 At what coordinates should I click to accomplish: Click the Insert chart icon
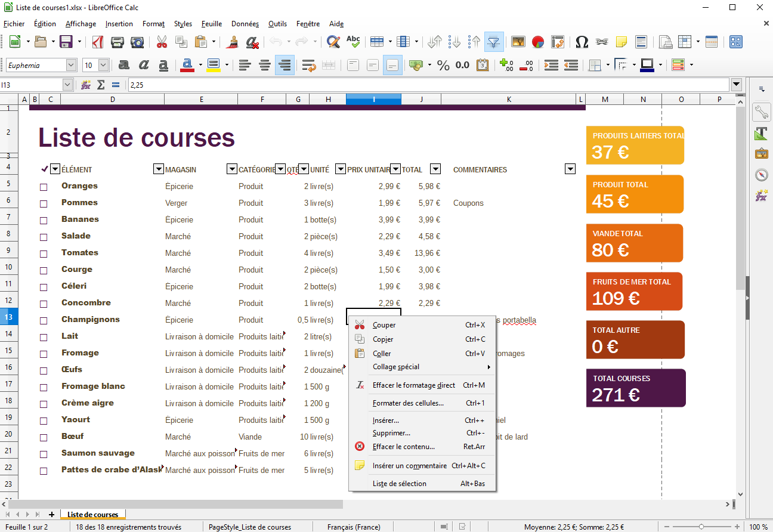click(x=538, y=42)
